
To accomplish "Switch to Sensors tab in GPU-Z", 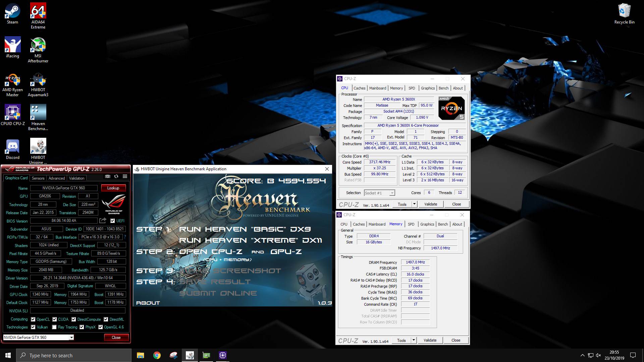I will tap(38, 178).
